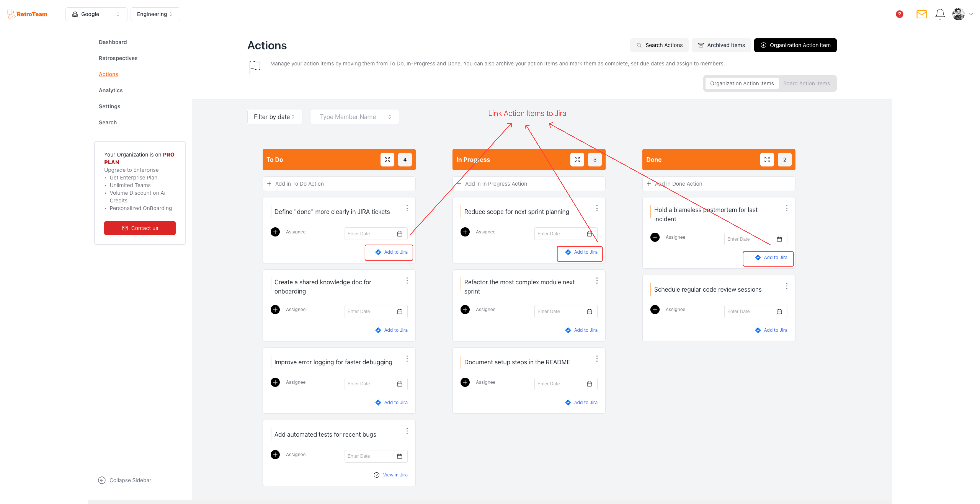The height and width of the screenshot is (504, 980).
Task: Open options menu for Reduce scope card
Action: pos(597,208)
